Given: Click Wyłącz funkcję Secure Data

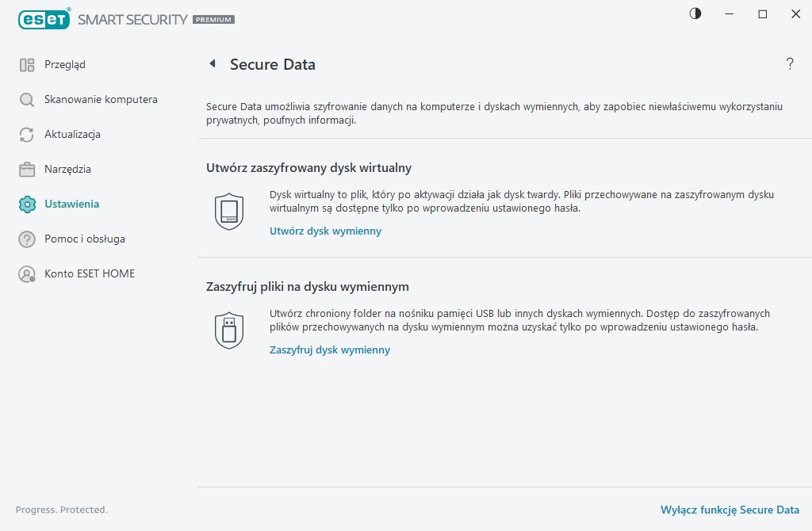Looking at the screenshot, I should click(x=730, y=510).
